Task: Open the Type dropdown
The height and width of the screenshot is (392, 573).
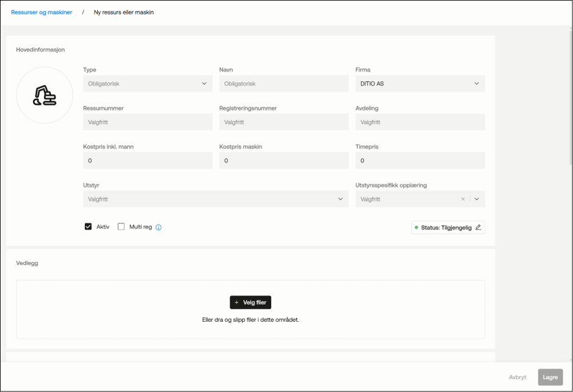Action: click(x=148, y=84)
